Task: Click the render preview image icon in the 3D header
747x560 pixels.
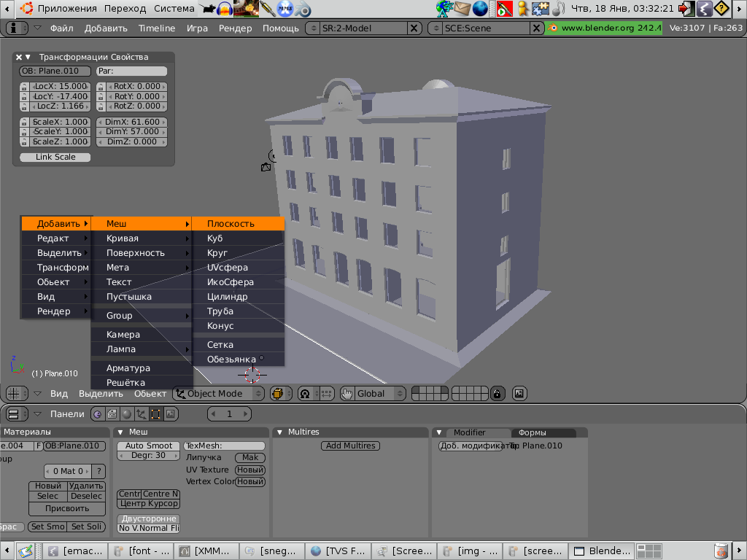Action: 519,394
